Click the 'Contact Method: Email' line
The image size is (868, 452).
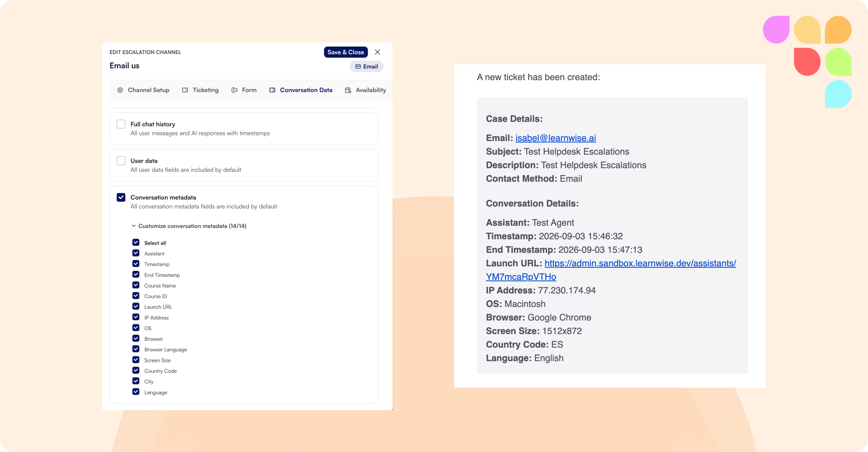point(534,179)
